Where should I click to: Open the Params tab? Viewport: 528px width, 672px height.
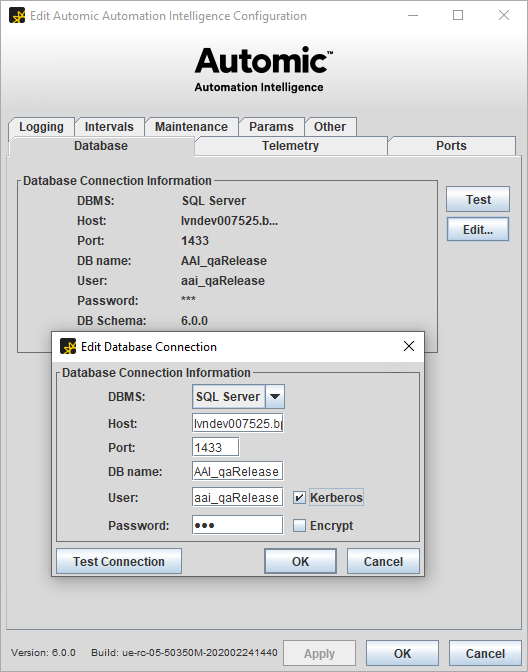pos(271,127)
